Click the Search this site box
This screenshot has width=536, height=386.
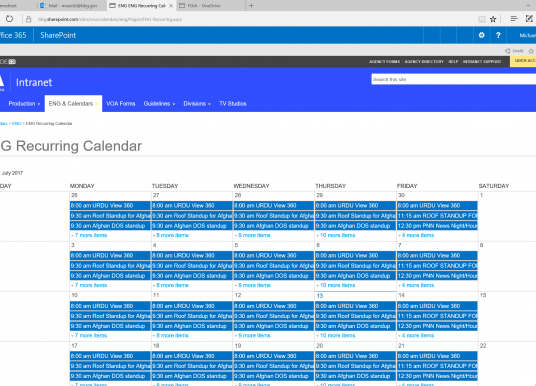point(454,79)
